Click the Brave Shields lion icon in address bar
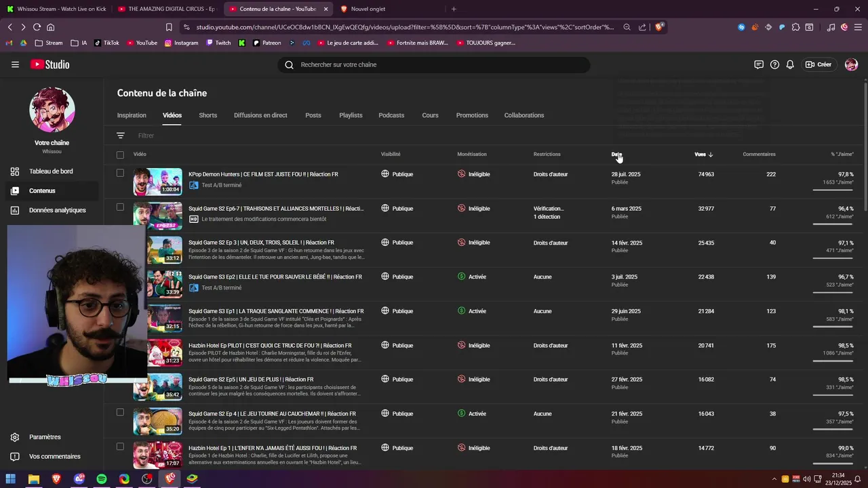Image resolution: width=868 pixels, height=488 pixels. point(659,27)
